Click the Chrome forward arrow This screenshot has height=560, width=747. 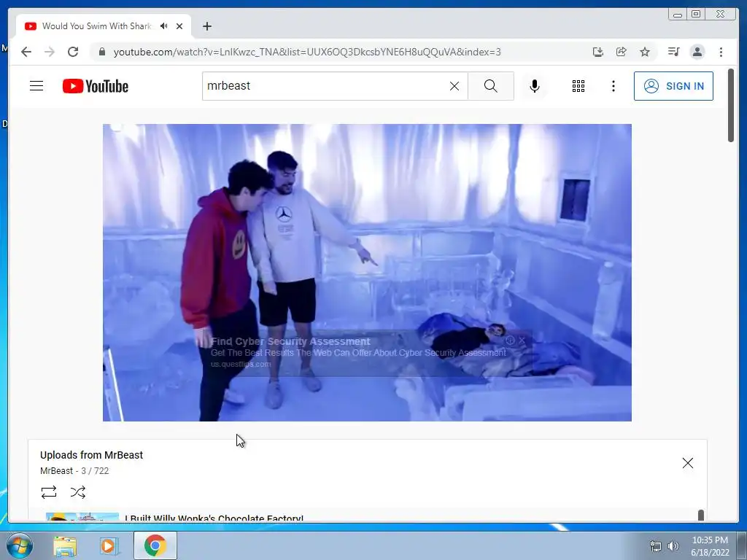(x=50, y=52)
